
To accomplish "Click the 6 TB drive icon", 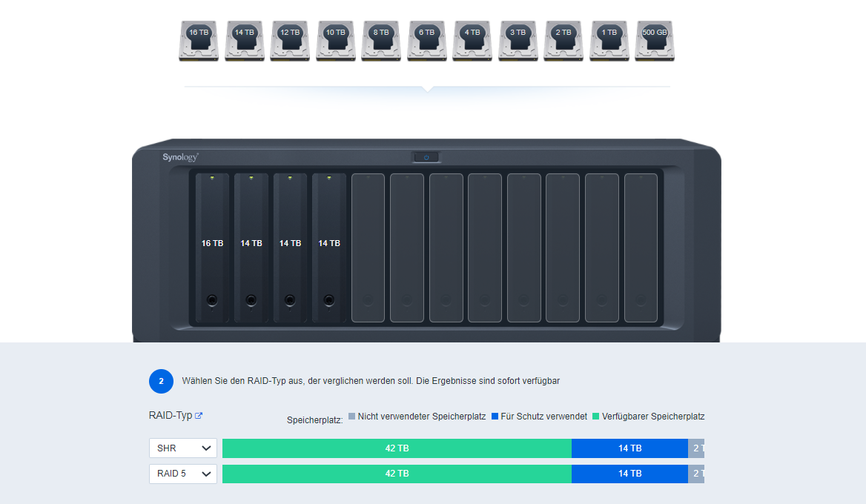I will tap(427, 41).
